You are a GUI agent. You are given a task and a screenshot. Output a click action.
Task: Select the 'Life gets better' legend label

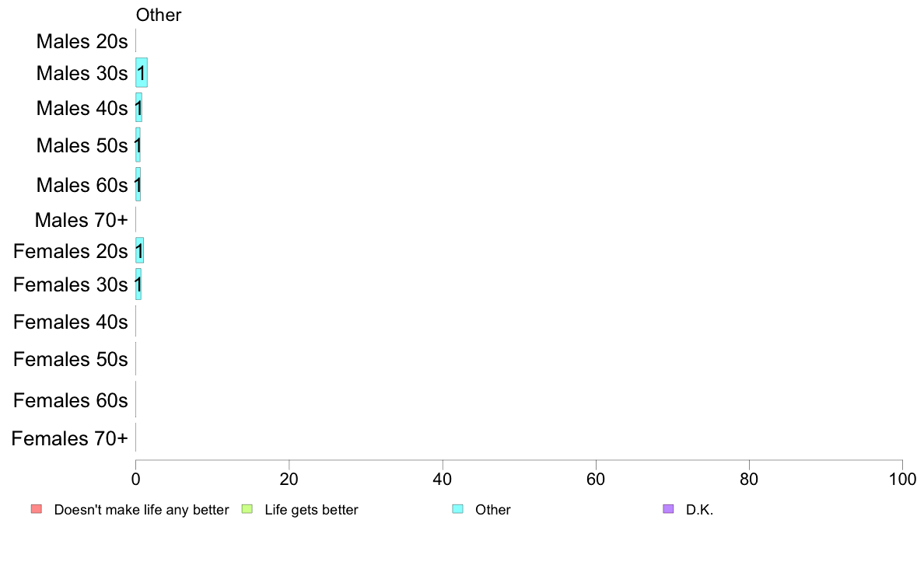point(311,510)
